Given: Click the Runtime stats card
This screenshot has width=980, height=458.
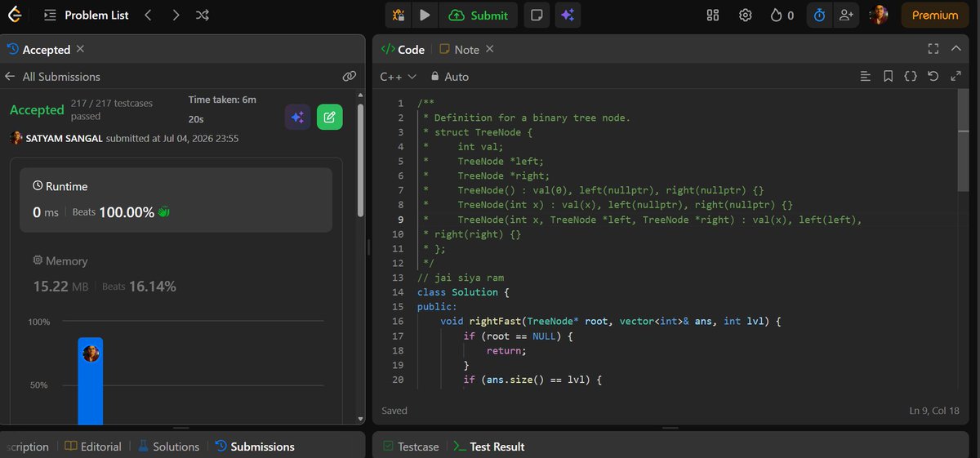Looking at the screenshot, I should [x=176, y=201].
